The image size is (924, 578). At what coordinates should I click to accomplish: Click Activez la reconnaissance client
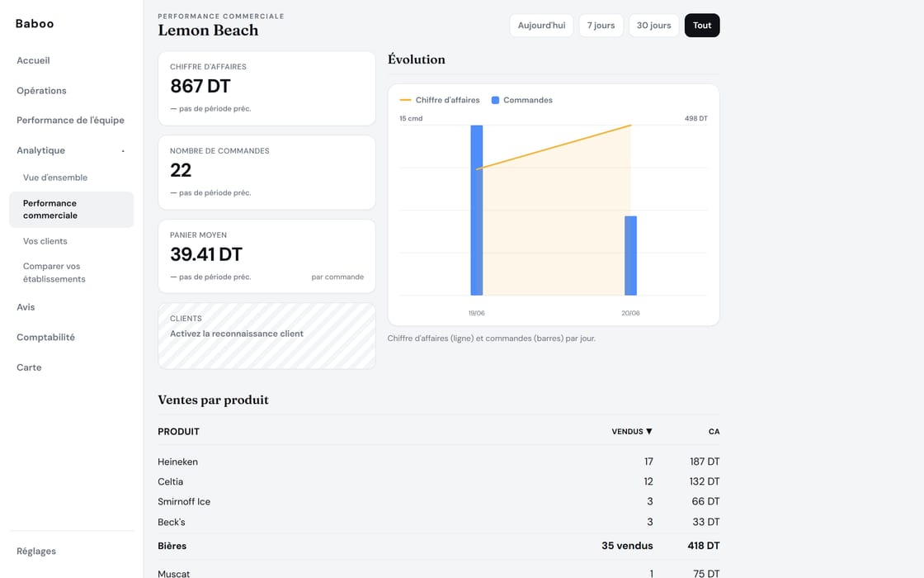236,334
